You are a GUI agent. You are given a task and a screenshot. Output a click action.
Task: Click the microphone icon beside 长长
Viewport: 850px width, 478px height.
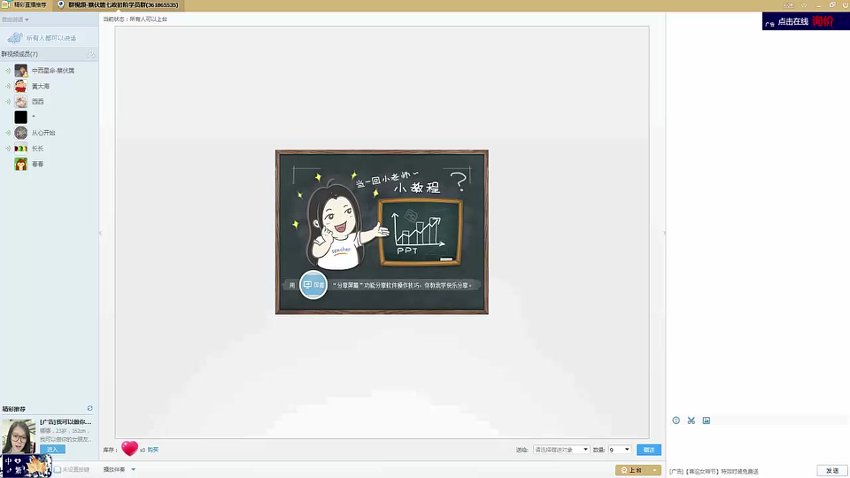8,148
